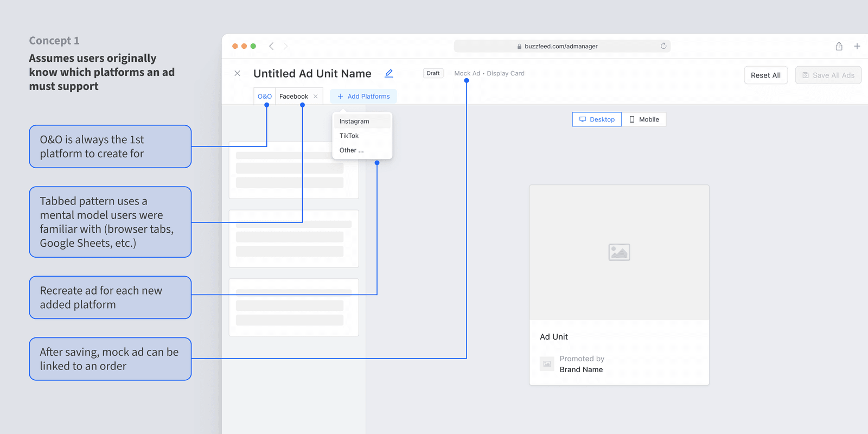Switch to Mobile preview
Viewport: 868px width, 434px height.
coord(644,119)
